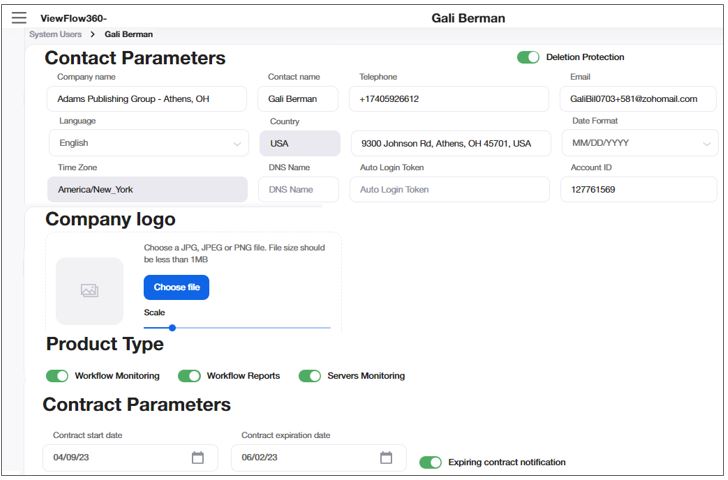Click the company logo image placeholder
728x480 pixels.
(89, 291)
